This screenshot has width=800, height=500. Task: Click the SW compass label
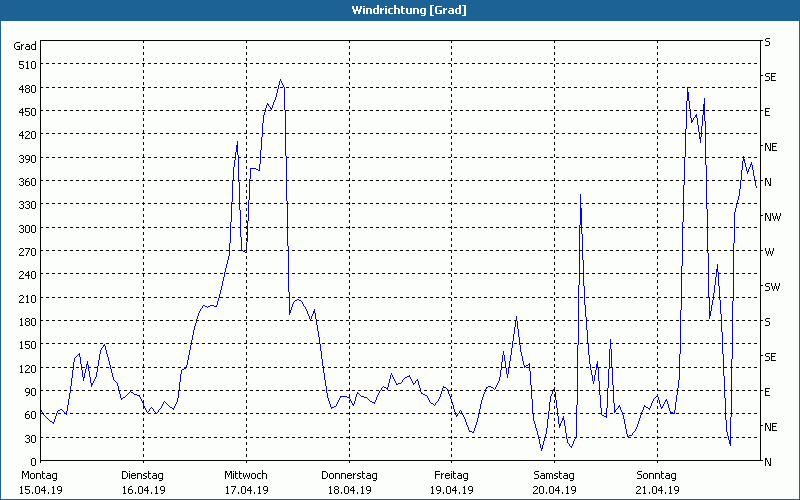click(x=772, y=287)
